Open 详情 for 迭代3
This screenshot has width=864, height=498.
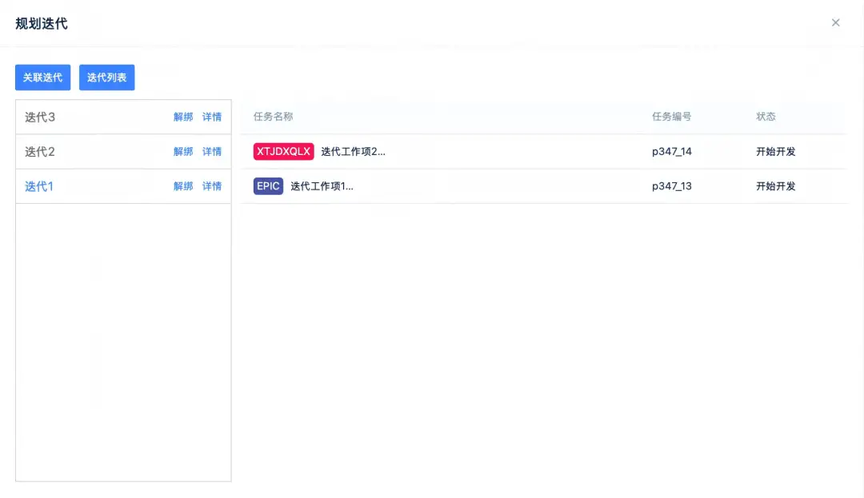pyautogui.click(x=212, y=117)
